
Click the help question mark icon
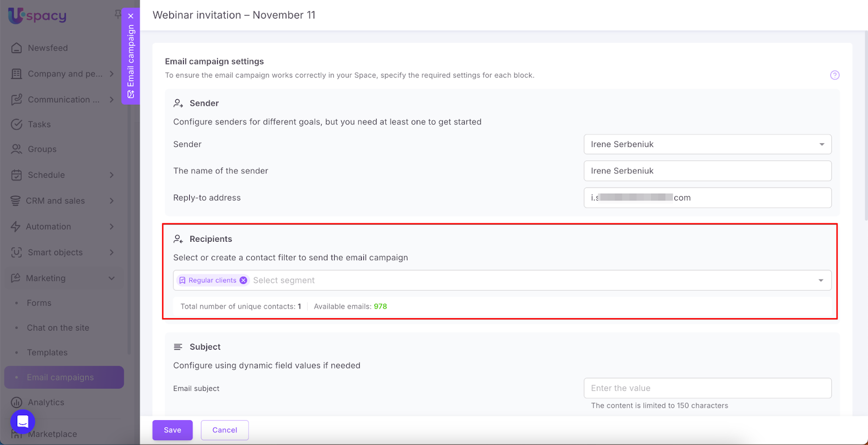[834, 75]
